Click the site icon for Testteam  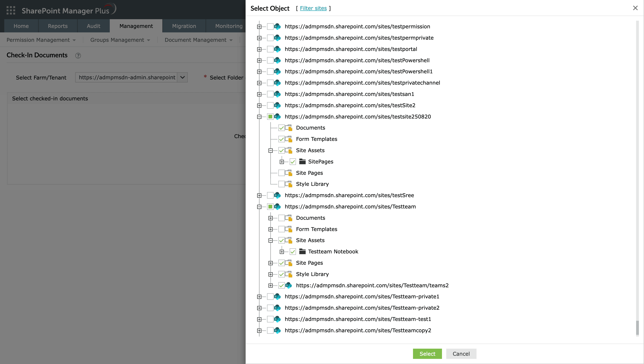[x=277, y=207]
